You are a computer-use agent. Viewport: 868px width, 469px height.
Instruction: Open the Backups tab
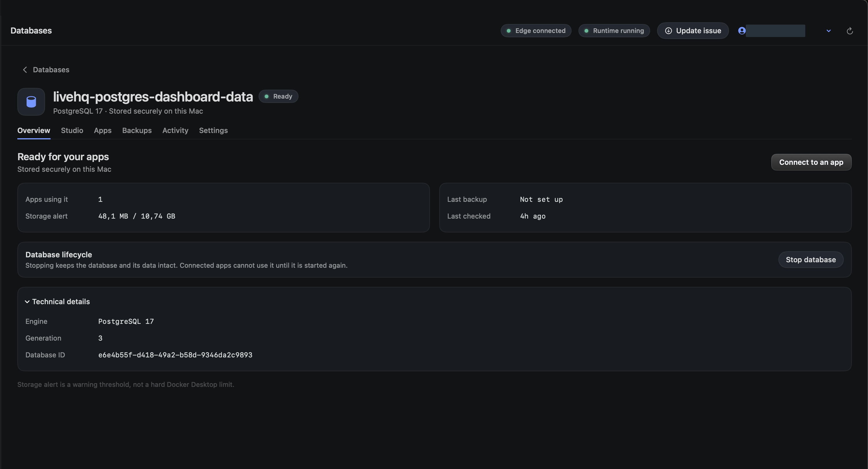[137, 130]
